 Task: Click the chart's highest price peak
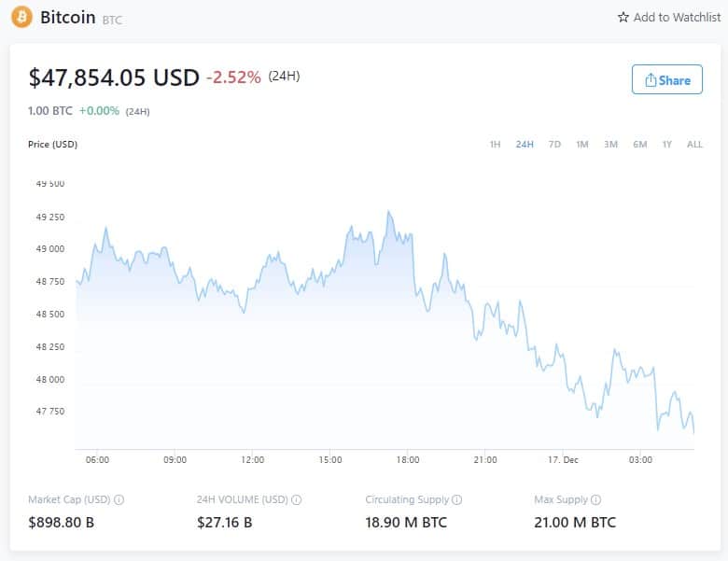pos(388,212)
